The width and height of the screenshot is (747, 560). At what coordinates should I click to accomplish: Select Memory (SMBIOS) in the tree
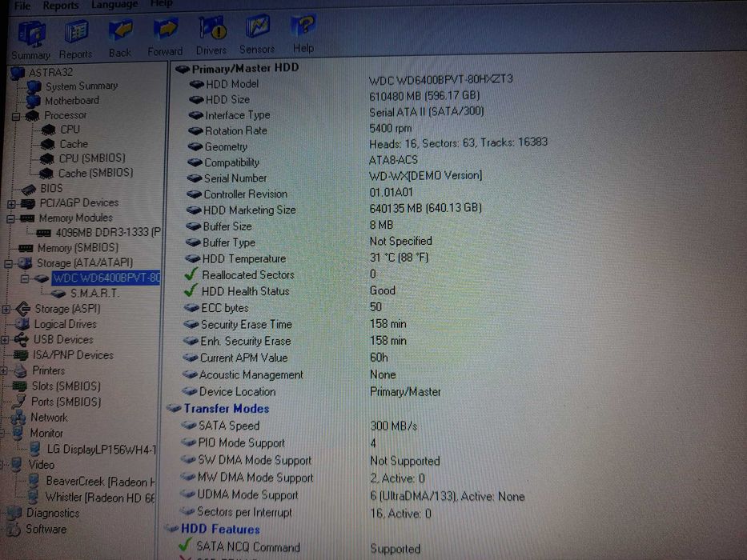click(78, 248)
